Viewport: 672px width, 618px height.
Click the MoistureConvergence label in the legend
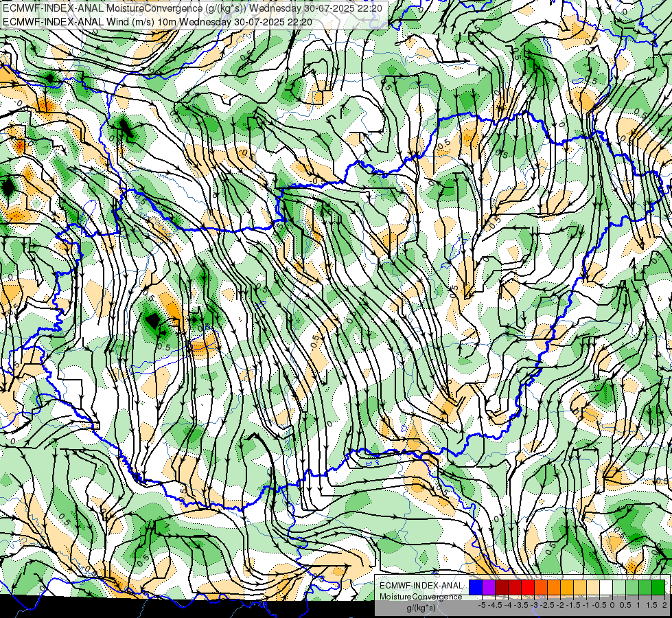[421, 597]
